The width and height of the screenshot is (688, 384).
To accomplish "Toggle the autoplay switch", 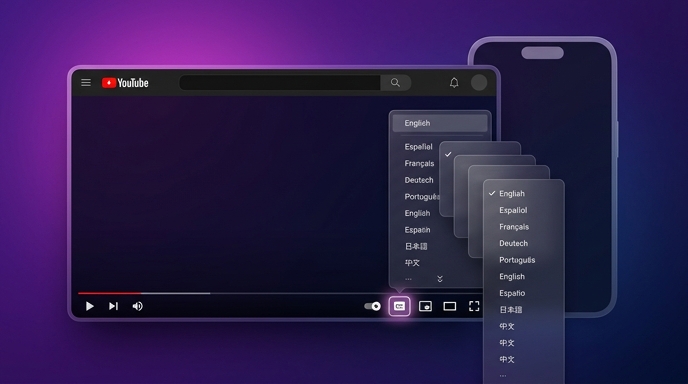I will pos(373,306).
